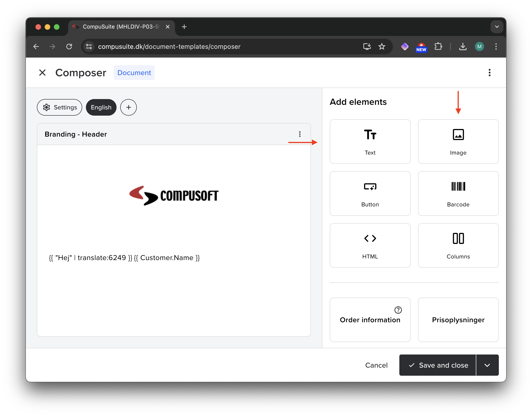The width and height of the screenshot is (532, 416).
Task: Open the Prisoplysninger card
Action: coord(458,320)
